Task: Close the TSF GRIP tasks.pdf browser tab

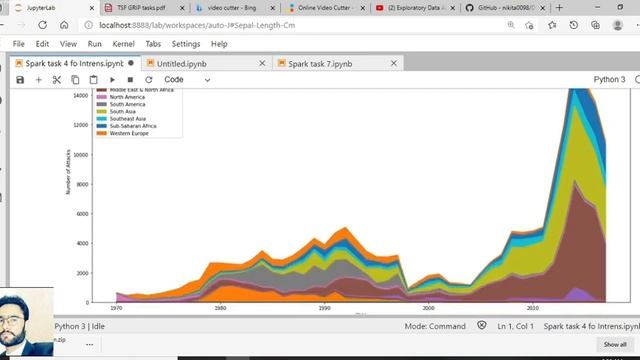Action: click(182, 8)
